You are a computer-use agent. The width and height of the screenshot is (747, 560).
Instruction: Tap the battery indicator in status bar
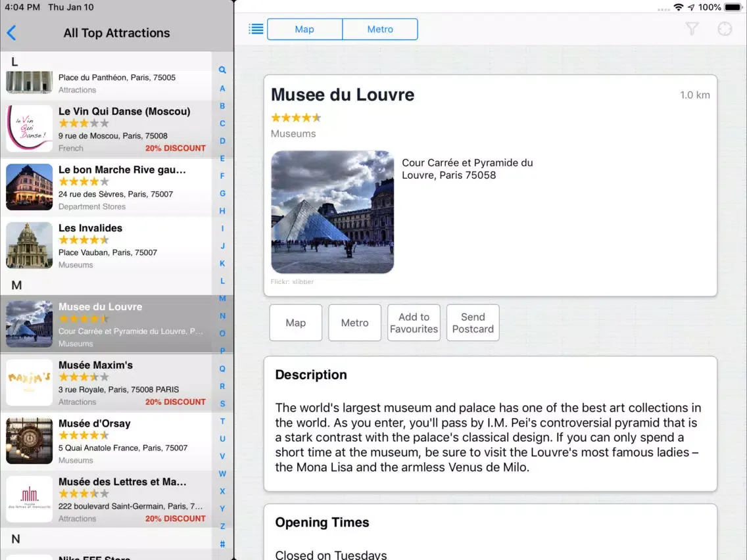[x=733, y=7]
